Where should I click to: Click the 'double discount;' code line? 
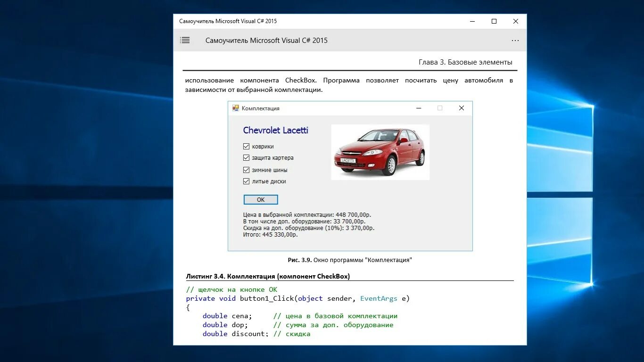coord(256,334)
